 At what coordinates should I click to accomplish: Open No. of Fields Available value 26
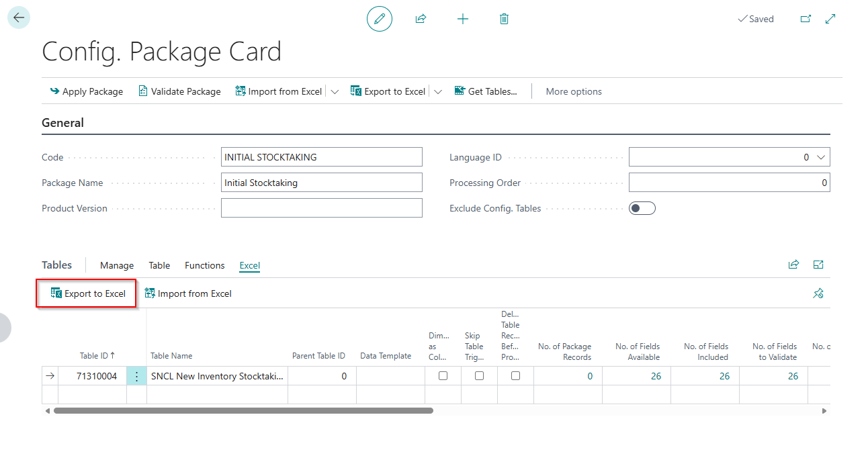tap(656, 376)
